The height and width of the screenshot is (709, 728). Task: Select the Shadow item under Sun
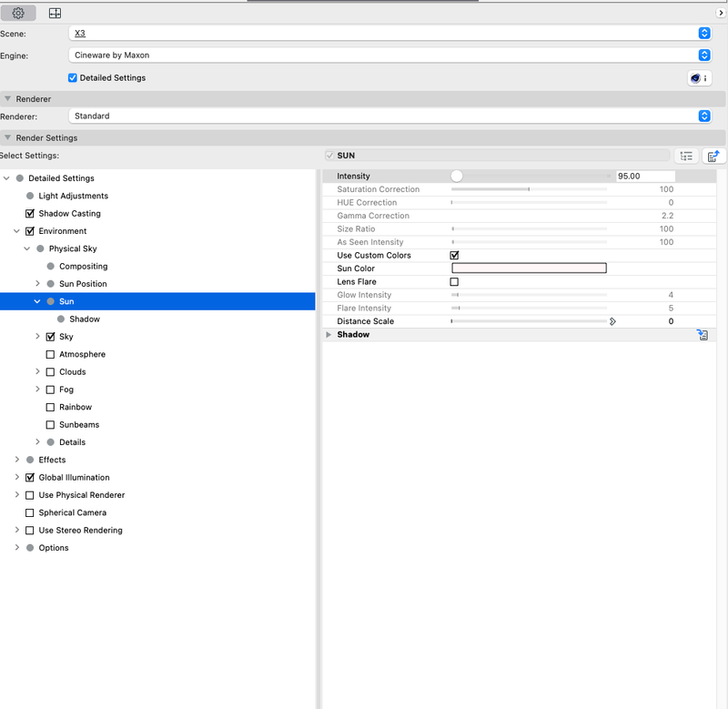85,319
